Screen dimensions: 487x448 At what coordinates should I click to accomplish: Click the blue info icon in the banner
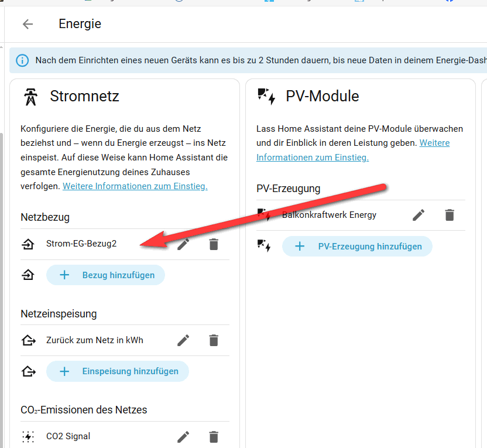(22, 60)
